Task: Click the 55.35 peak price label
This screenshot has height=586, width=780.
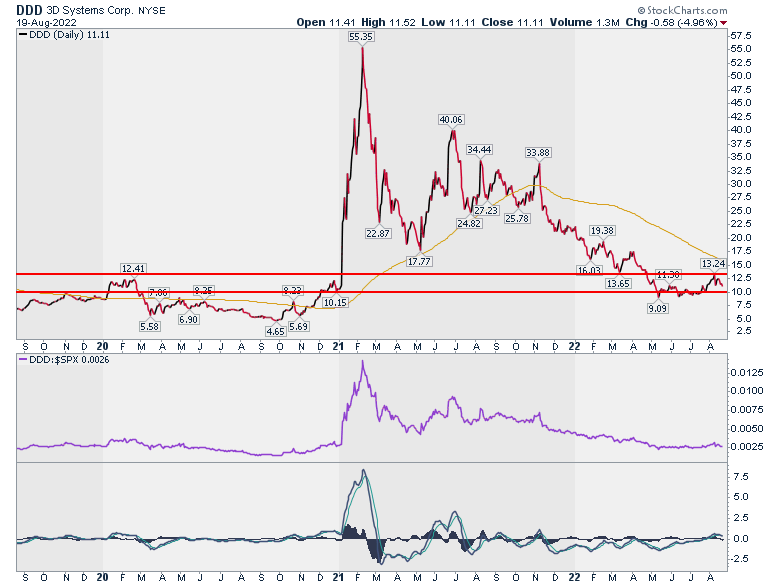Action: [361, 36]
